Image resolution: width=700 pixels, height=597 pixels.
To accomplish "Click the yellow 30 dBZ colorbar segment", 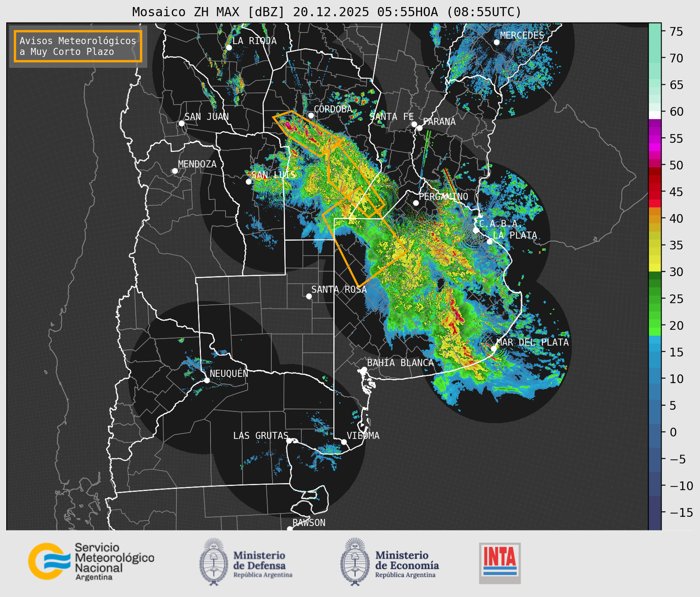I will [655, 268].
